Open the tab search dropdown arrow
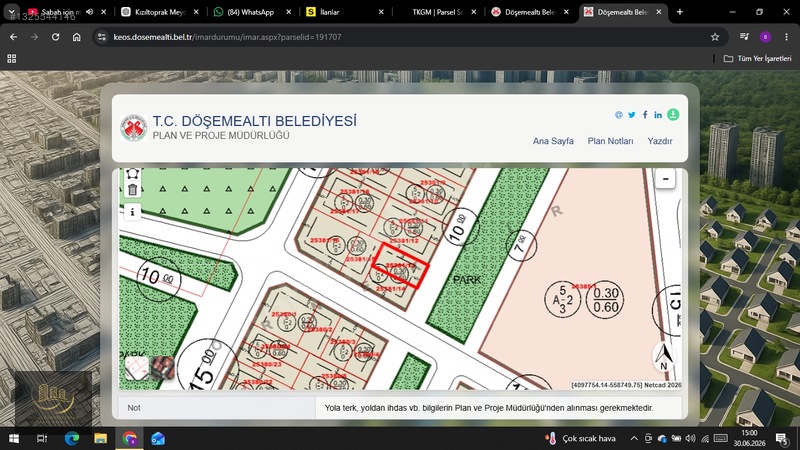Image resolution: width=800 pixels, height=450 pixels. pos(11,11)
